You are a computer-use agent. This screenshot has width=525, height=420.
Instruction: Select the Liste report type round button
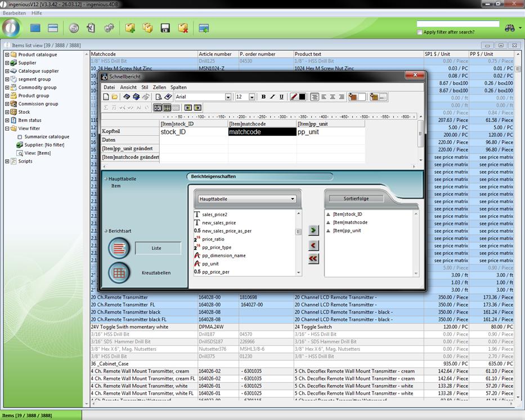tap(119, 248)
